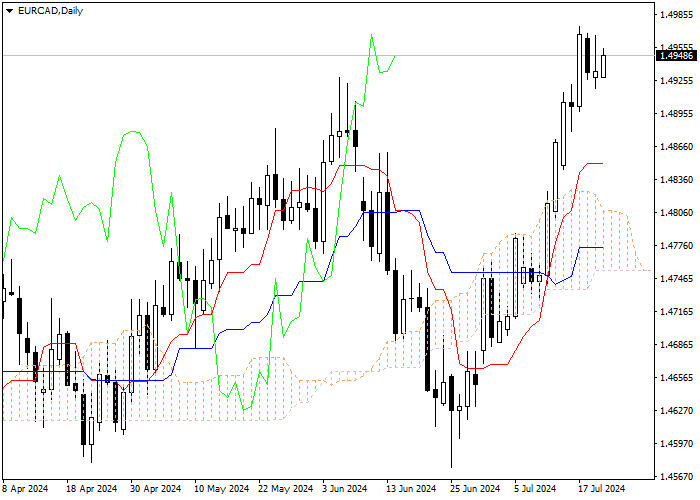Viewport: 700px width, 500px height.
Task: Click the 22 May 2024 date label
Action: [286, 489]
